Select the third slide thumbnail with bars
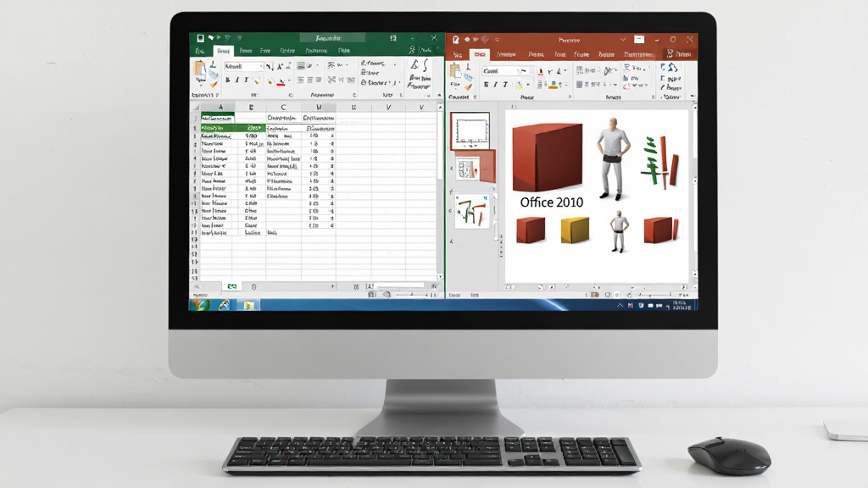Viewport: 868px width, 488px height. coord(472,211)
